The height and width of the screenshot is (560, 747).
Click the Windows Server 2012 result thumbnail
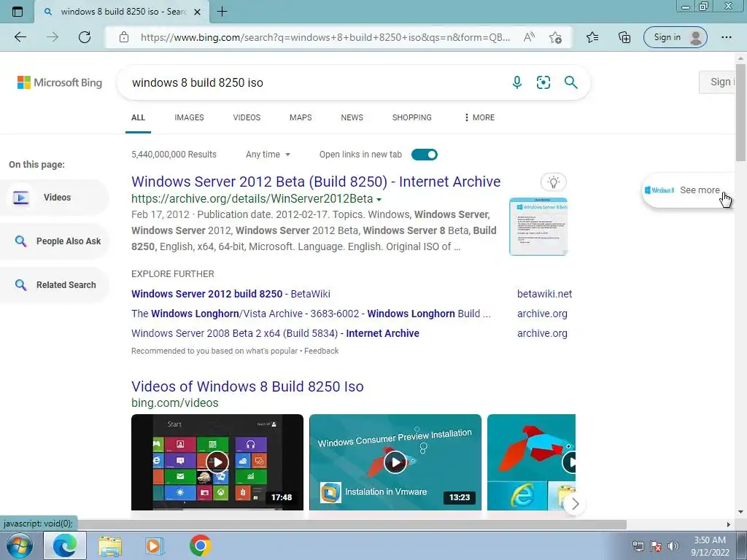538,227
